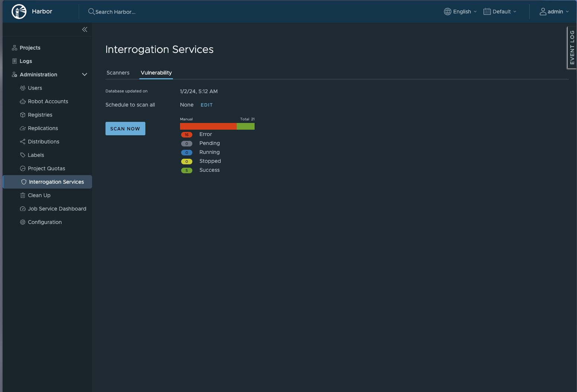Click the green success segment of progress bar
Viewport: 577px width, 392px height.
[246, 126]
